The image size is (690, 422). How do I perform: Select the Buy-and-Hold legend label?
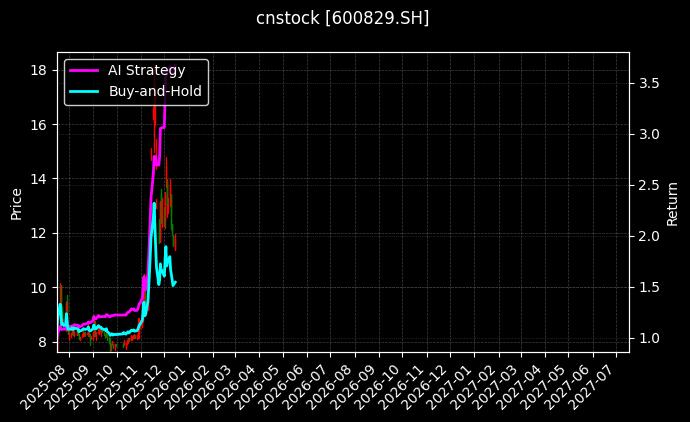(155, 92)
